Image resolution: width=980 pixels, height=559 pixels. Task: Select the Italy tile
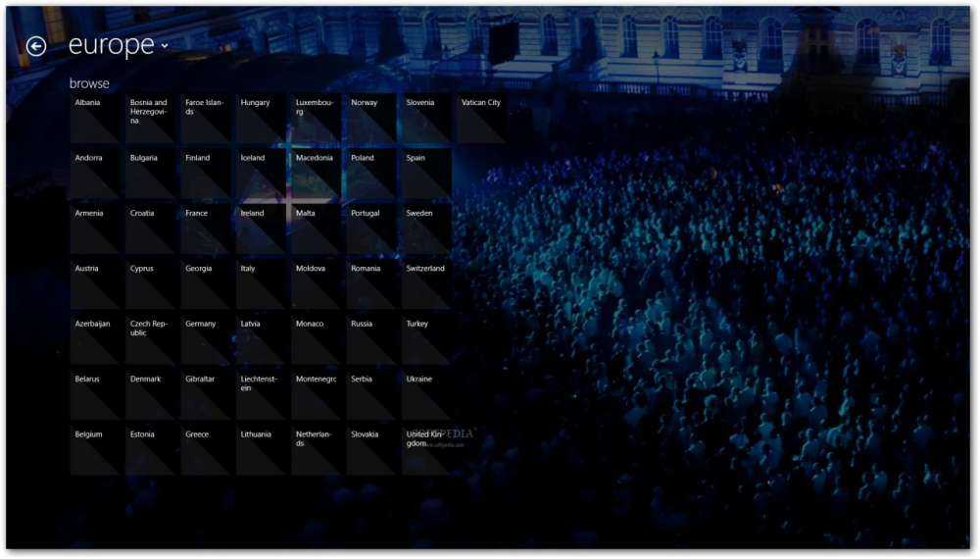pyautogui.click(x=261, y=285)
